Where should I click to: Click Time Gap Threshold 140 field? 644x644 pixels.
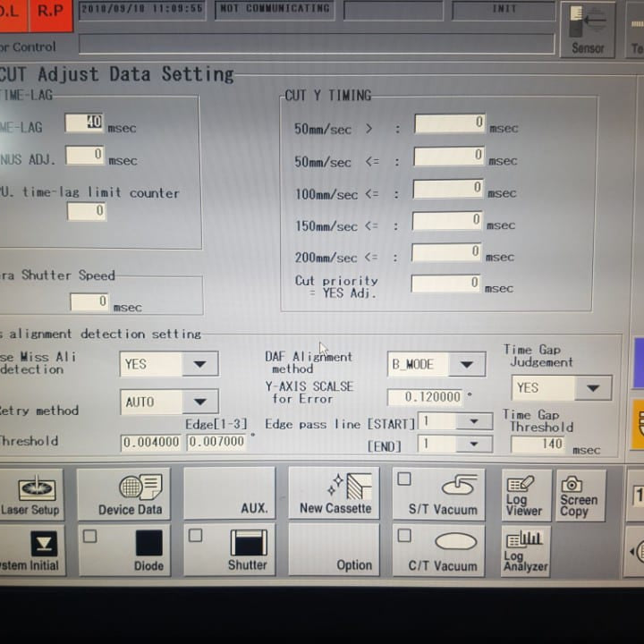538,444
